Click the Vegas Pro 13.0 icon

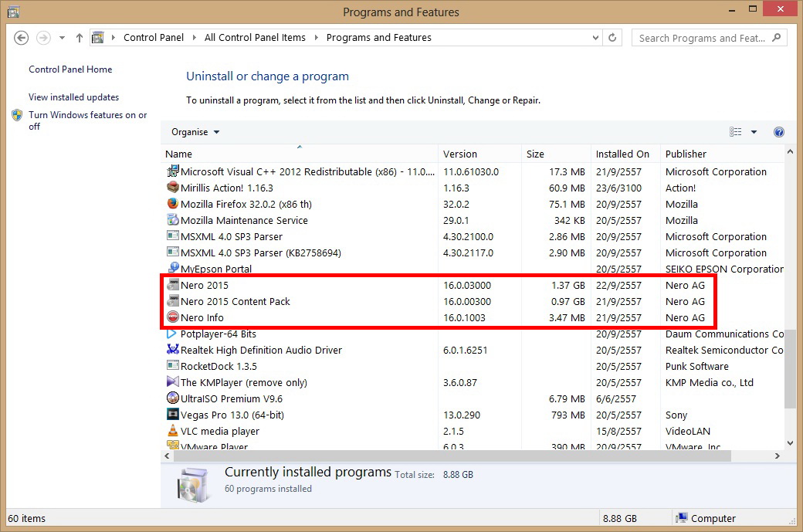[173, 415]
